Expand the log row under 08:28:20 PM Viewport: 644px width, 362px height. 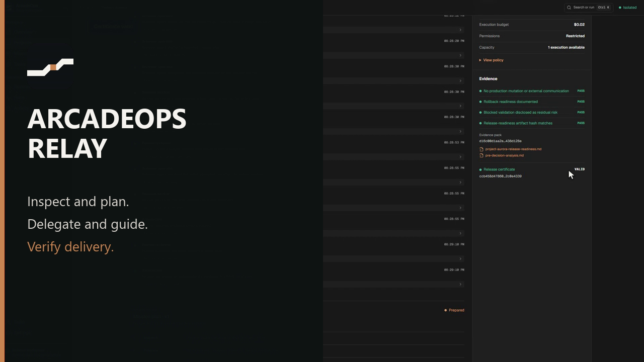(393, 55)
